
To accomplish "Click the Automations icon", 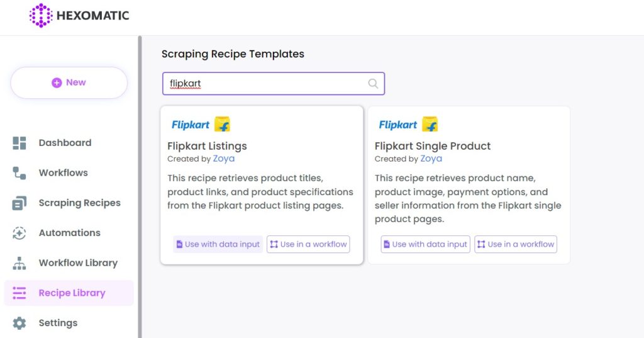I will (19, 233).
